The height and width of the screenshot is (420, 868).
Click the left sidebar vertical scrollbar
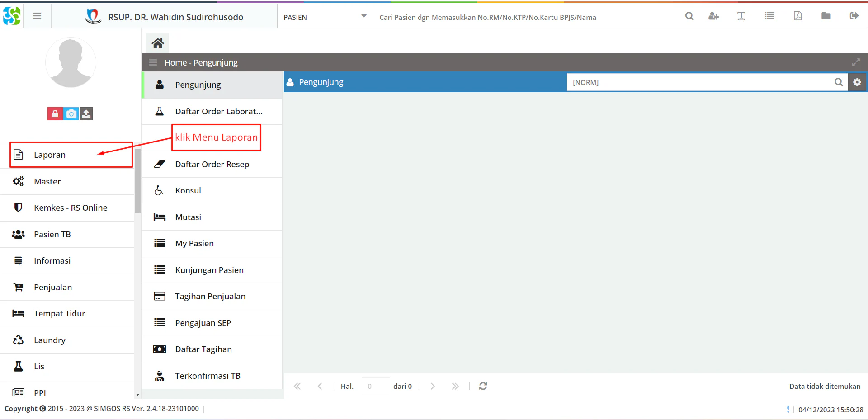[137, 181]
